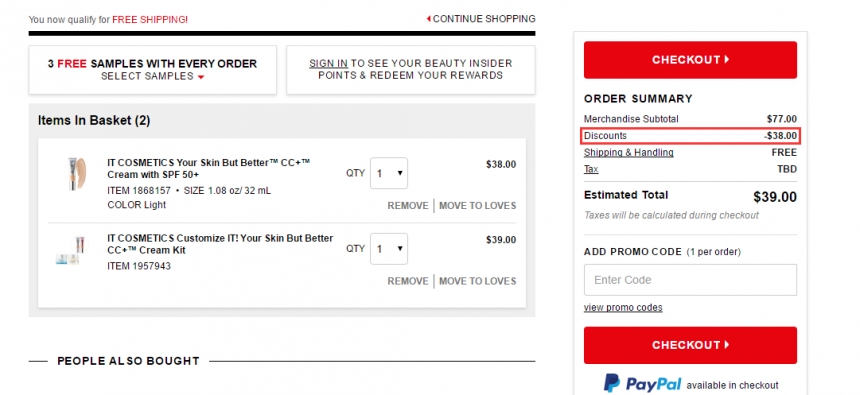Open the Shipping & Handling link
Viewport: 860px width, 395px height.
629,153
